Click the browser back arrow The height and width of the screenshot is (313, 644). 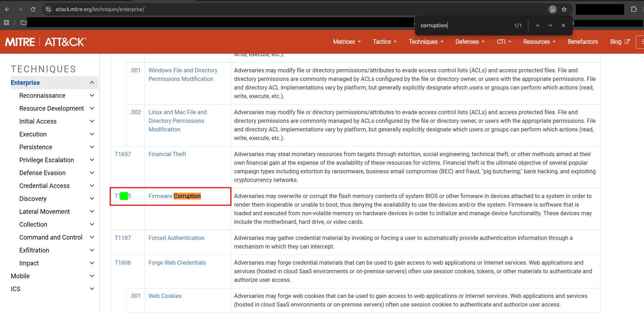pos(7,9)
